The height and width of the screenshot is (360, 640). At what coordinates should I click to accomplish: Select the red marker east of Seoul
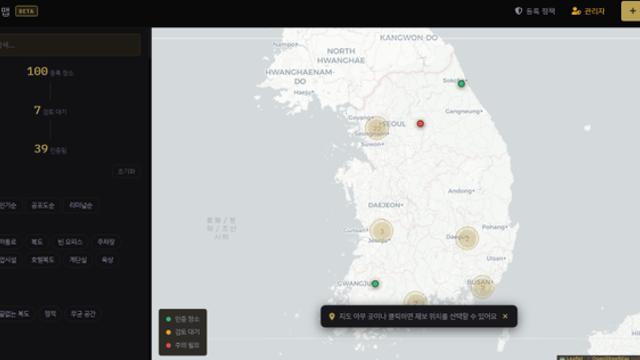click(420, 124)
